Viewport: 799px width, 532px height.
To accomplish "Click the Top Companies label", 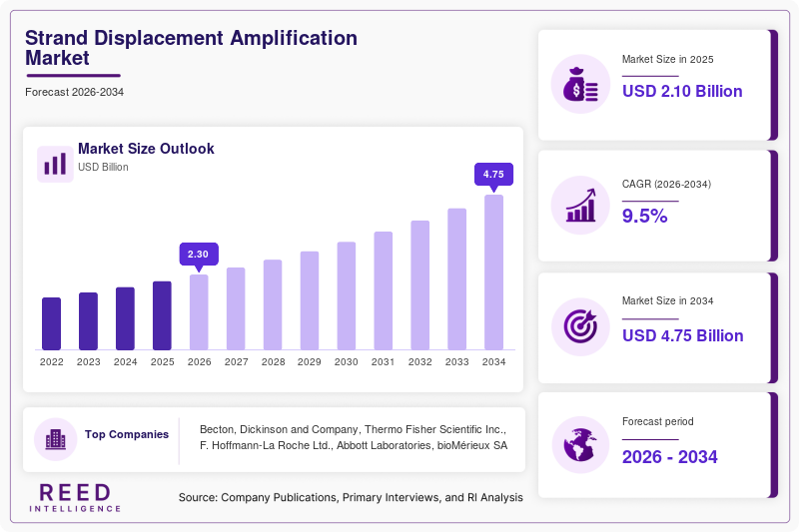I will [x=127, y=434].
